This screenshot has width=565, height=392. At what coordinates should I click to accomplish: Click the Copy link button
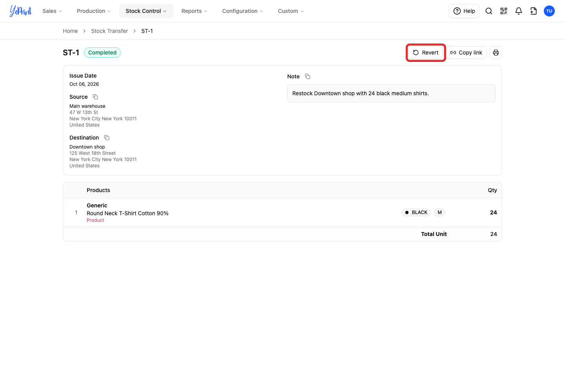point(466,53)
